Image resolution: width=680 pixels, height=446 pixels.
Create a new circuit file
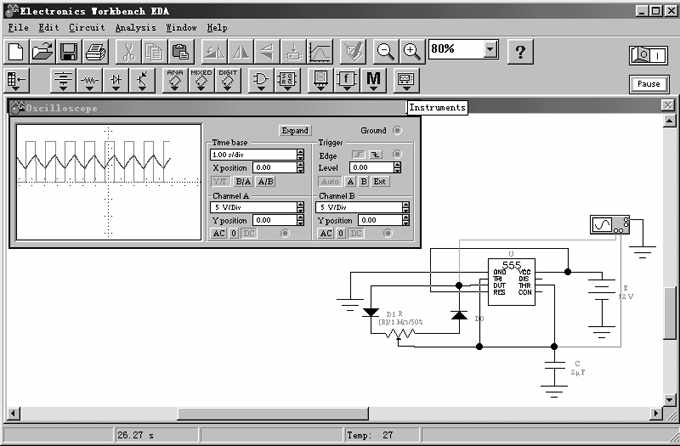(16, 52)
